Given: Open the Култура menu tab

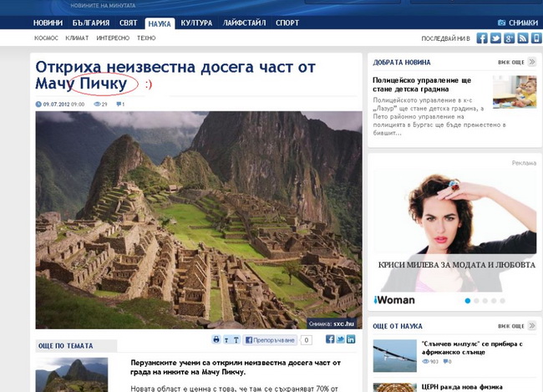Looking at the screenshot, I should [196, 23].
